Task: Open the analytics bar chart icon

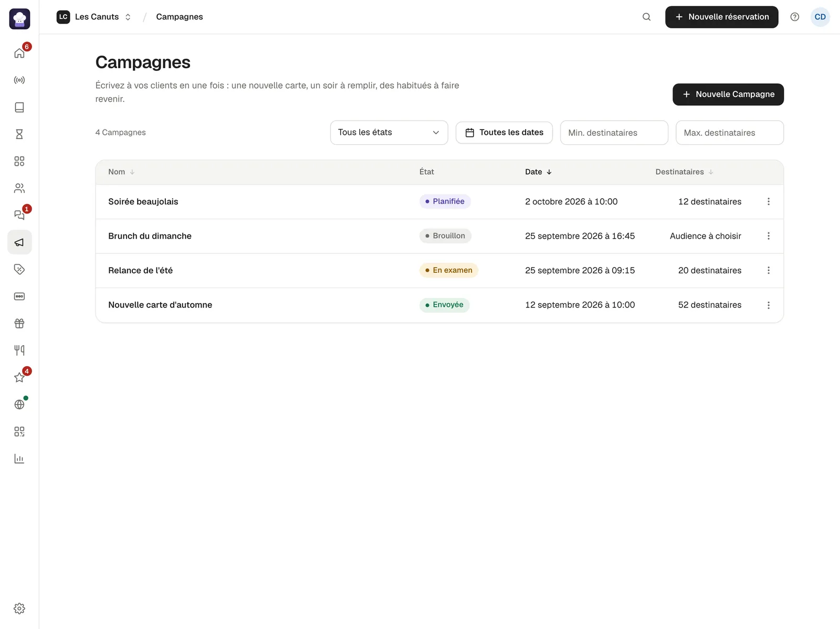Action: pos(19,459)
